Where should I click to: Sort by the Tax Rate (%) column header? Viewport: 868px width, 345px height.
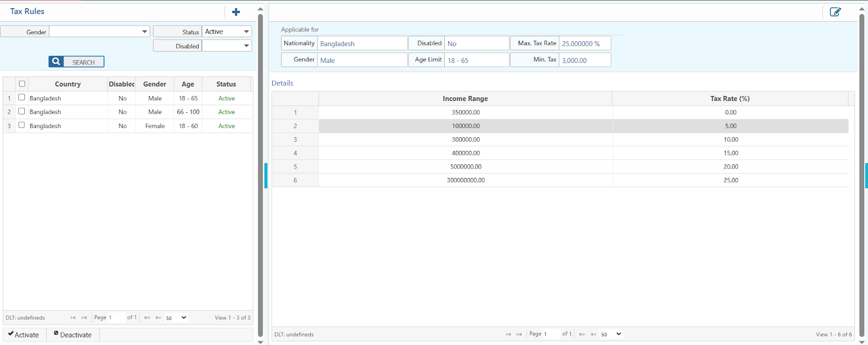pyautogui.click(x=730, y=99)
